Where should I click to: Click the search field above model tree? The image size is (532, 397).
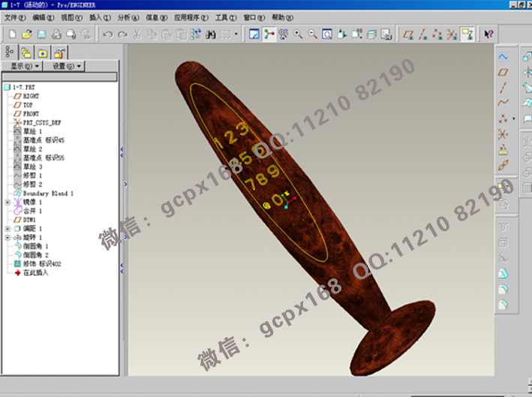point(61,77)
